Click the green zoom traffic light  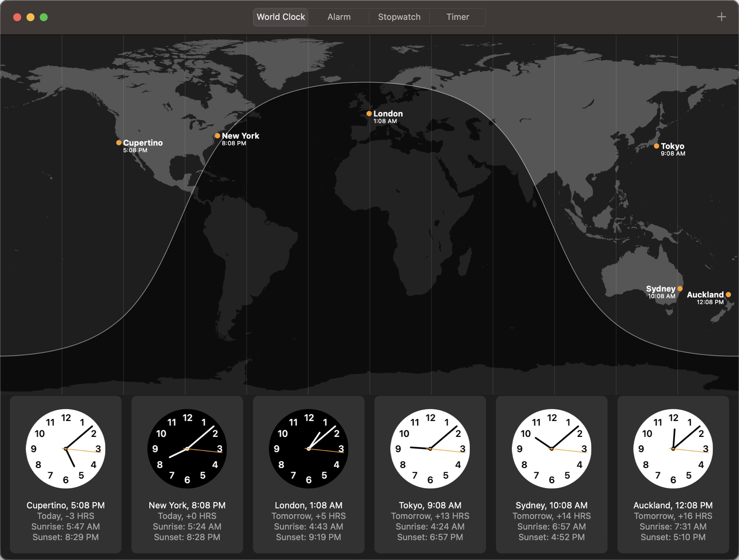44,17
